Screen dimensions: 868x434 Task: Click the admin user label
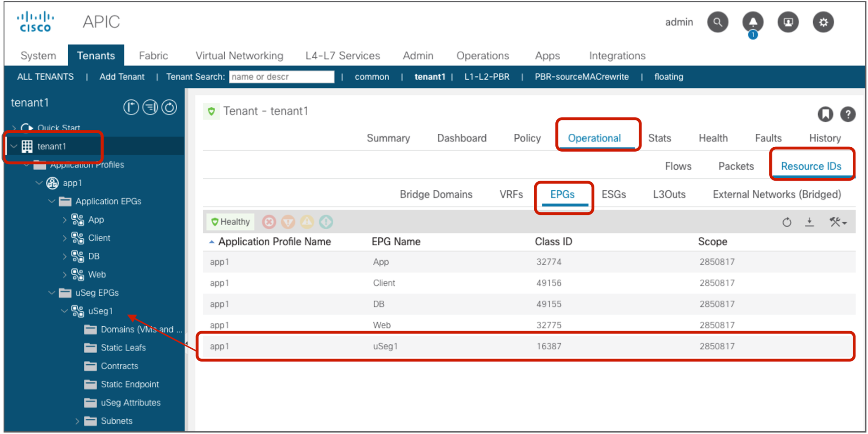point(679,22)
